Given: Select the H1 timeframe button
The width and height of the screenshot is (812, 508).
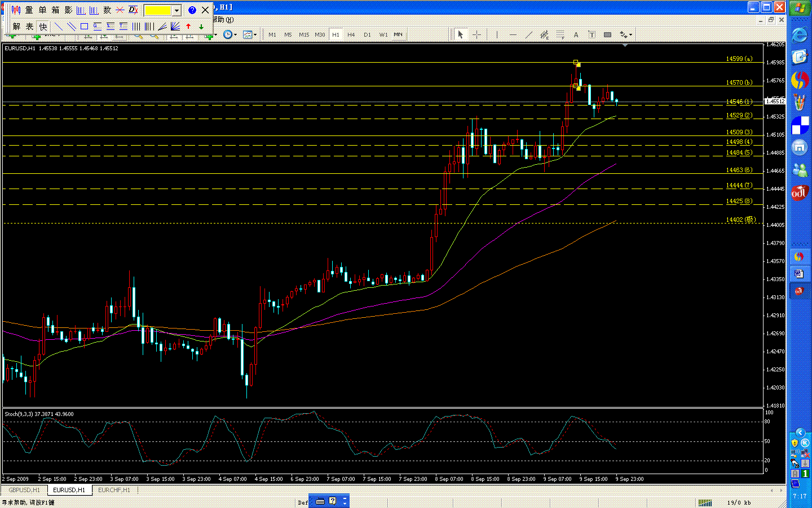Looking at the screenshot, I should tap(336, 35).
